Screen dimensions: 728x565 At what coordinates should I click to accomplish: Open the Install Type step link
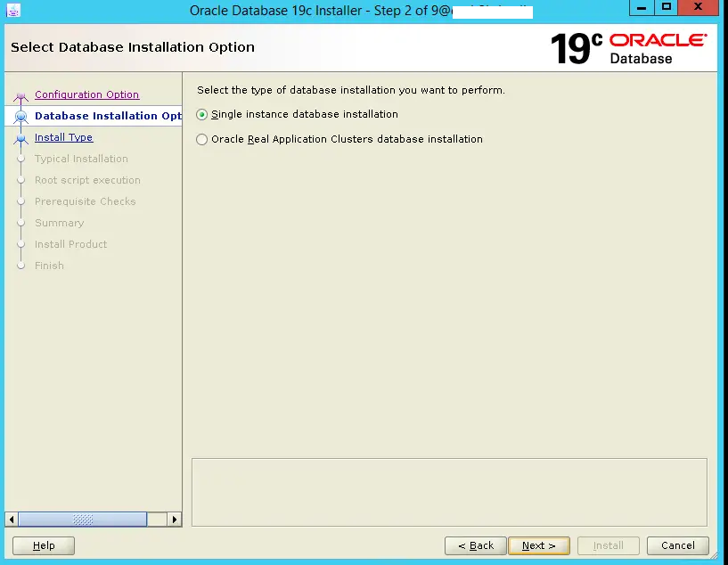63,137
